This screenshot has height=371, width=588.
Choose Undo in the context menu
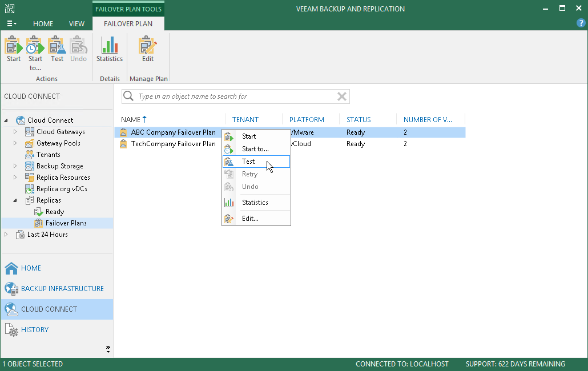(256, 186)
